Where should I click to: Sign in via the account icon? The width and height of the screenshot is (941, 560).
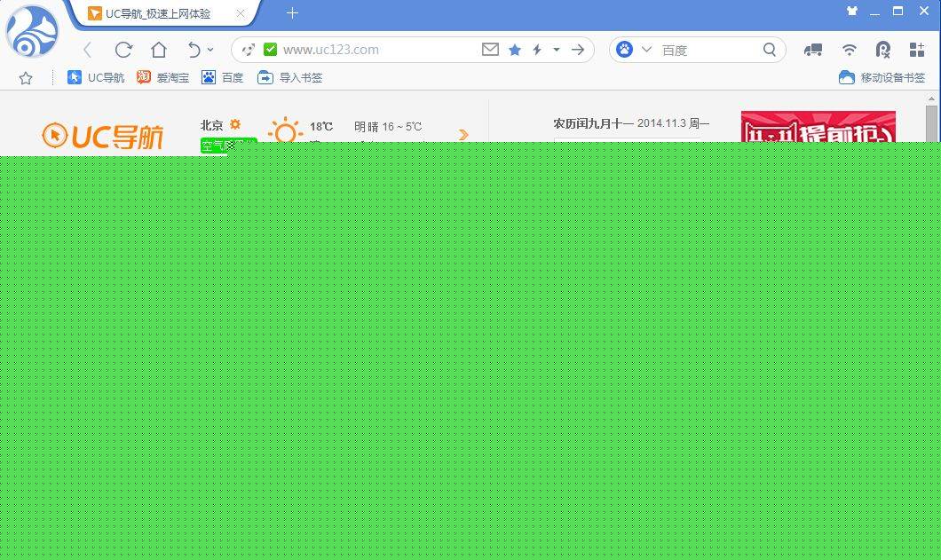tap(881, 50)
